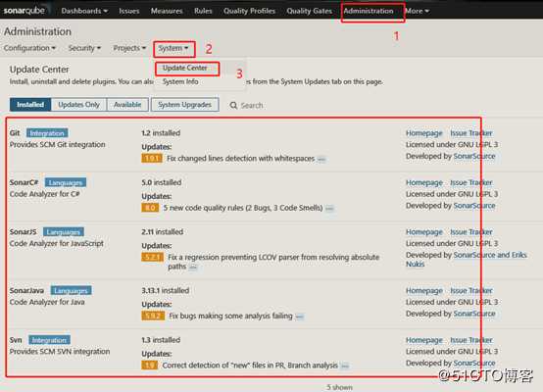The width and height of the screenshot is (543, 392).
Task: Expand the Security dropdown
Action: [x=84, y=48]
